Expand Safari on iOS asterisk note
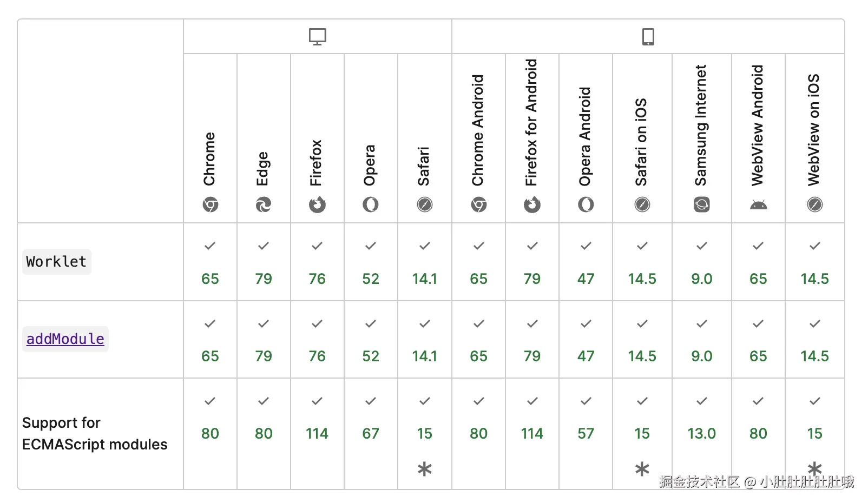 (642, 469)
